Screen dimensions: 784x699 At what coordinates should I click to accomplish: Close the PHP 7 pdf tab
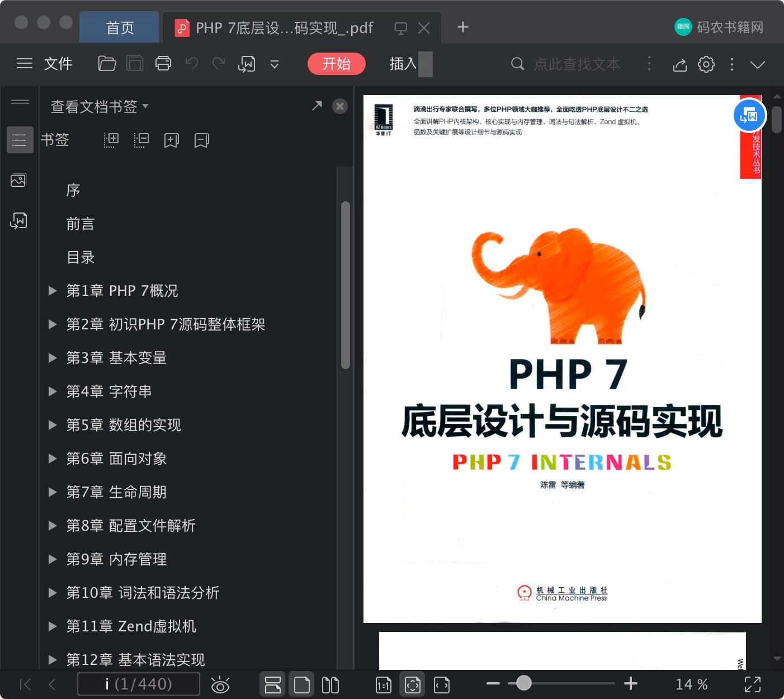[424, 28]
